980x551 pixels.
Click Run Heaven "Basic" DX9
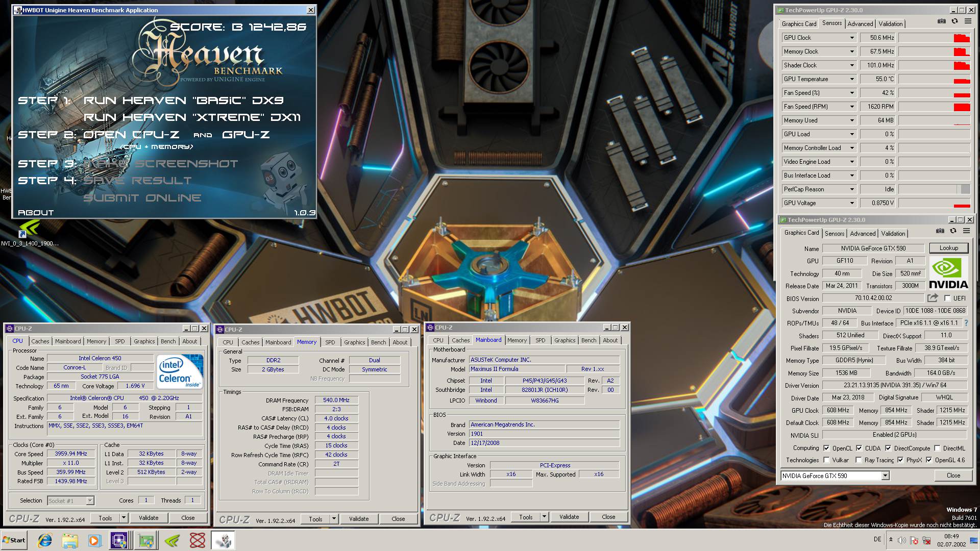coord(184,101)
